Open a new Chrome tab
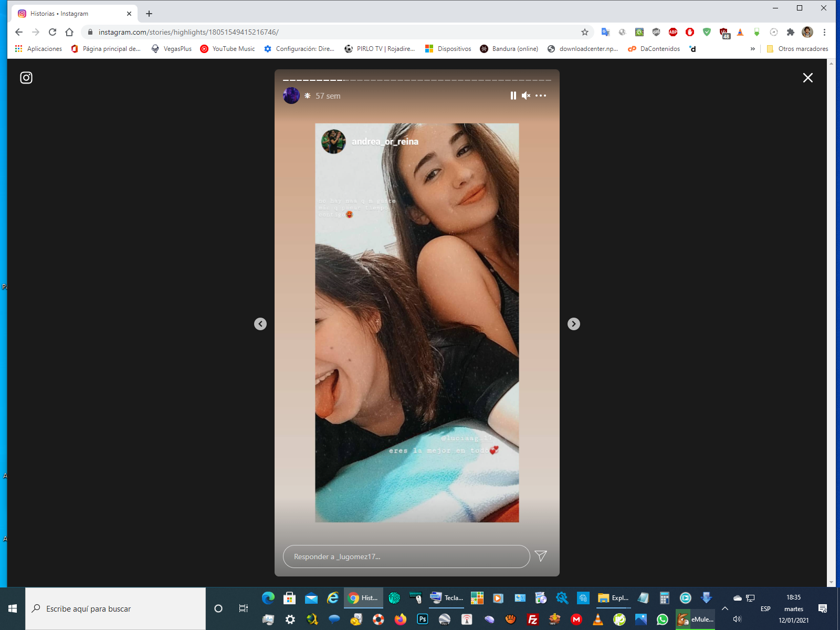840x630 pixels. pyautogui.click(x=149, y=14)
